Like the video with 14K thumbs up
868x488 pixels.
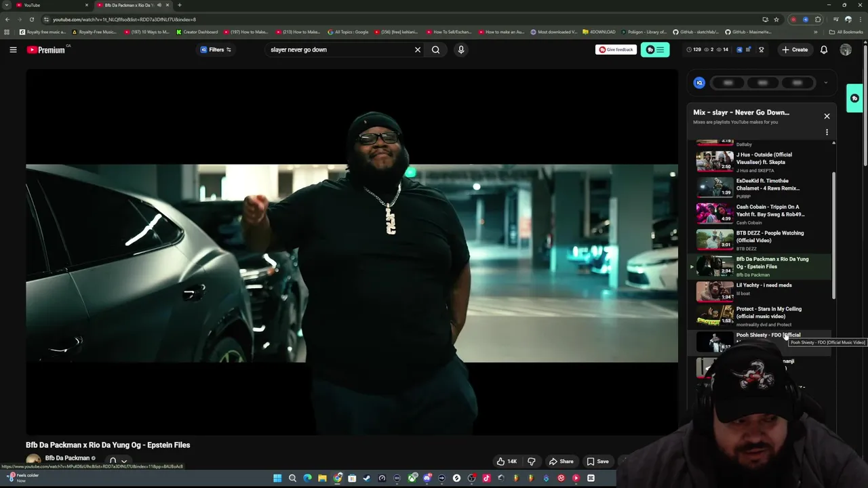pos(507,462)
